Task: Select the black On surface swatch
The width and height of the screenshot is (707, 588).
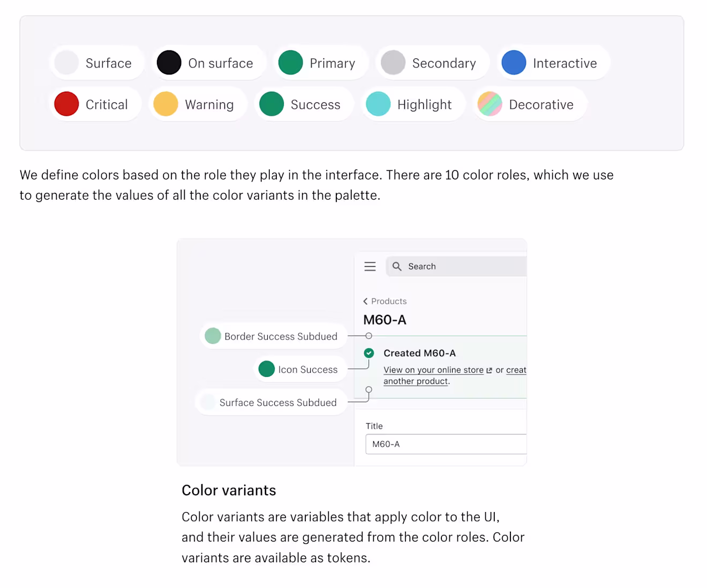Action: tap(169, 63)
